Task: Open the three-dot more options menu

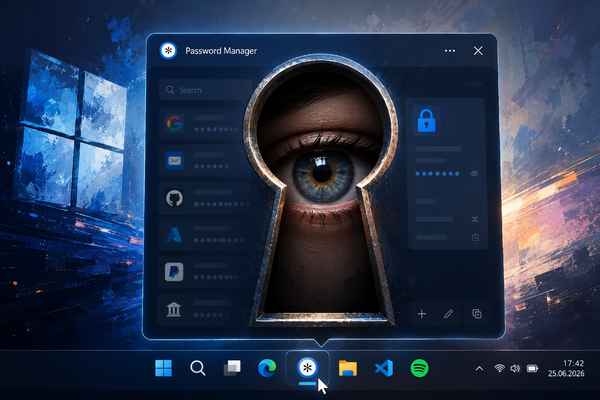Action: click(450, 51)
